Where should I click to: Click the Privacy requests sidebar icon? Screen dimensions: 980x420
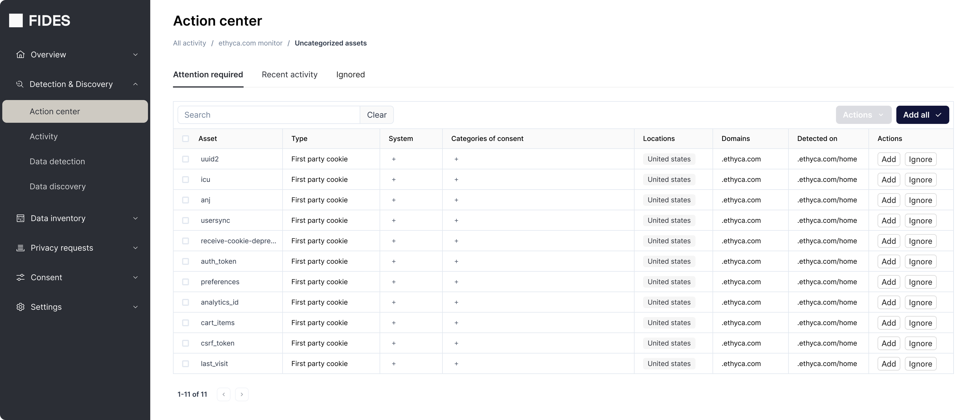[x=20, y=248]
